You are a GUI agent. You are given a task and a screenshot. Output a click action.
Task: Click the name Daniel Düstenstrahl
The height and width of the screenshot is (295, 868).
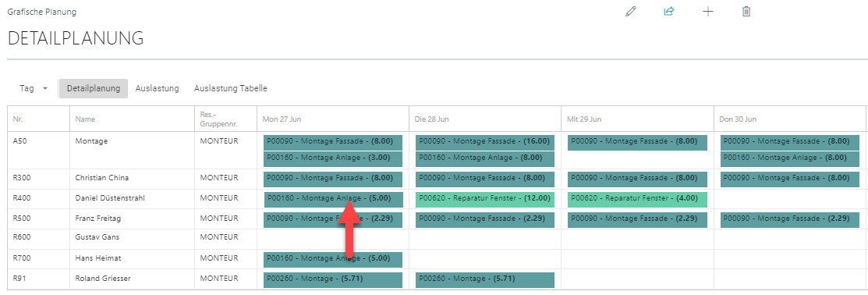pyautogui.click(x=110, y=197)
